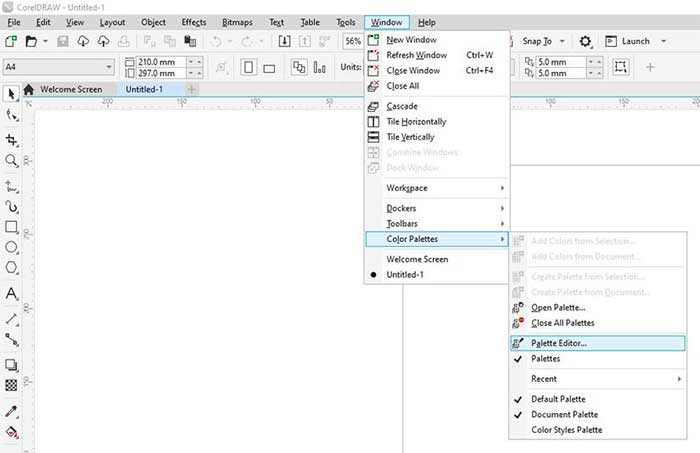Pick the Ellipse tool

coord(11,247)
